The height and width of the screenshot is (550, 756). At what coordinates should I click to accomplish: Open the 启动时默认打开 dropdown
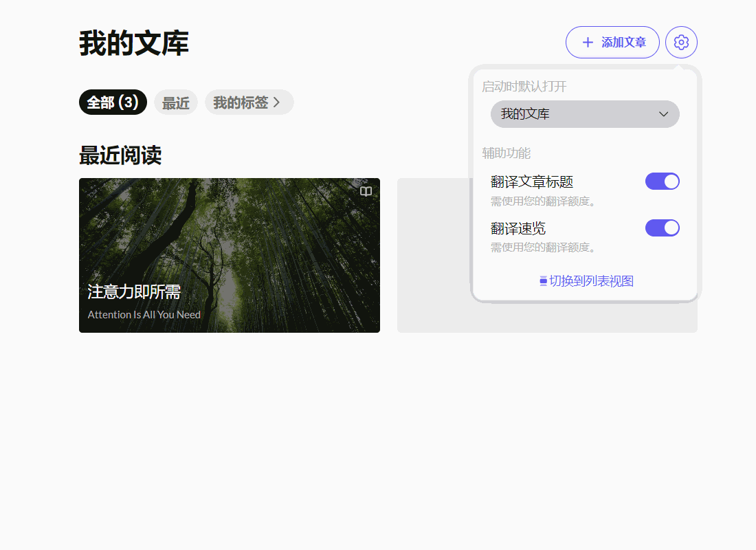pyautogui.click(x=584, y=114)
